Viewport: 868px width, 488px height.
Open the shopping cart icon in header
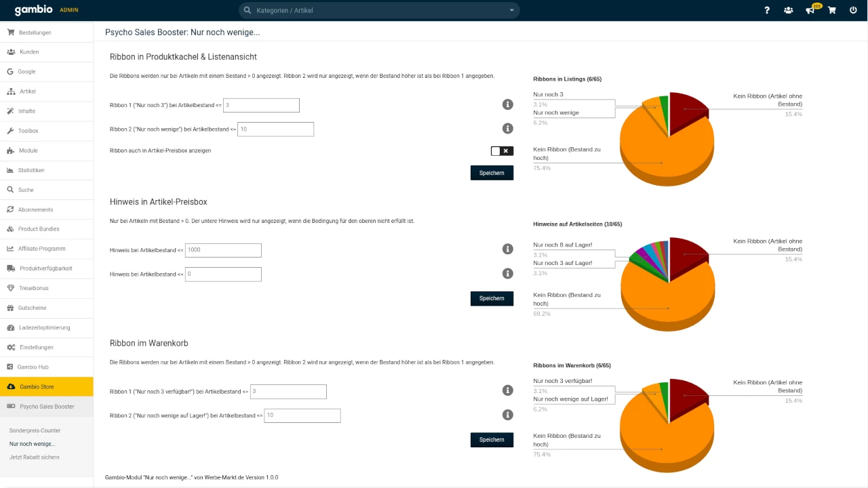[x=831, y=10]
